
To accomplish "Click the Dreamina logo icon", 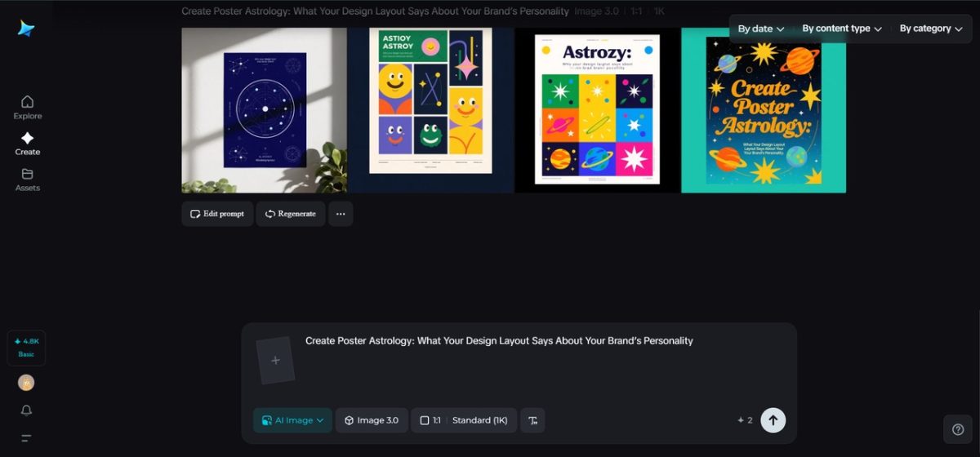I will (26, 29).
